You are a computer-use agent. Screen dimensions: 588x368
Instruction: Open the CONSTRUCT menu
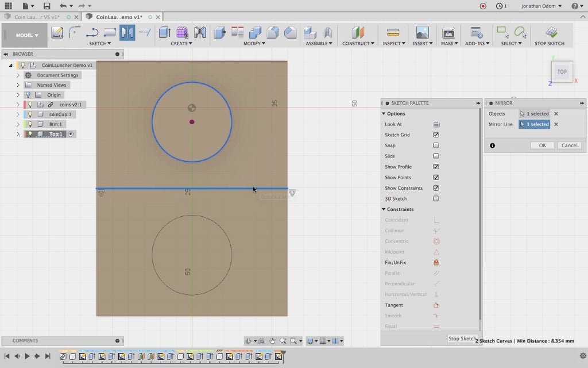[x=358, y=43]
